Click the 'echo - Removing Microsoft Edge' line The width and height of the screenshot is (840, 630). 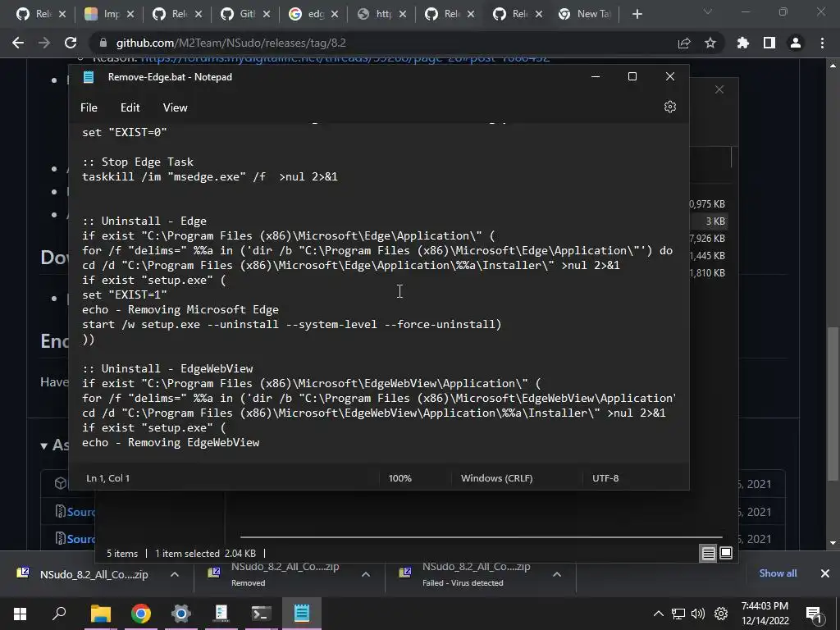pyautogui.click(x=180, y=309)
